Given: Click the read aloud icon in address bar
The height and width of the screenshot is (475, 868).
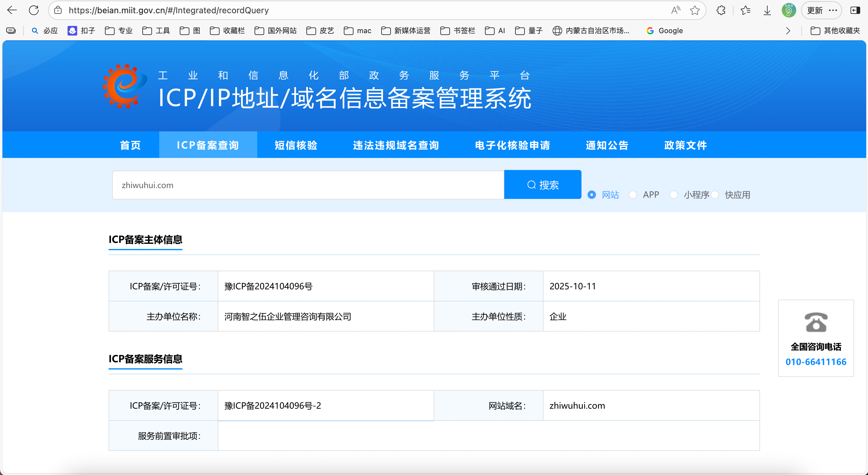Looking at the screenshot, I should pos(675,10).
